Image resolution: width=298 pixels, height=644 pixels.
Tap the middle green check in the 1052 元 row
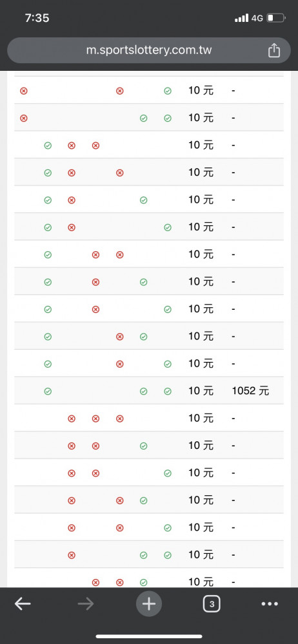(144, 392)
